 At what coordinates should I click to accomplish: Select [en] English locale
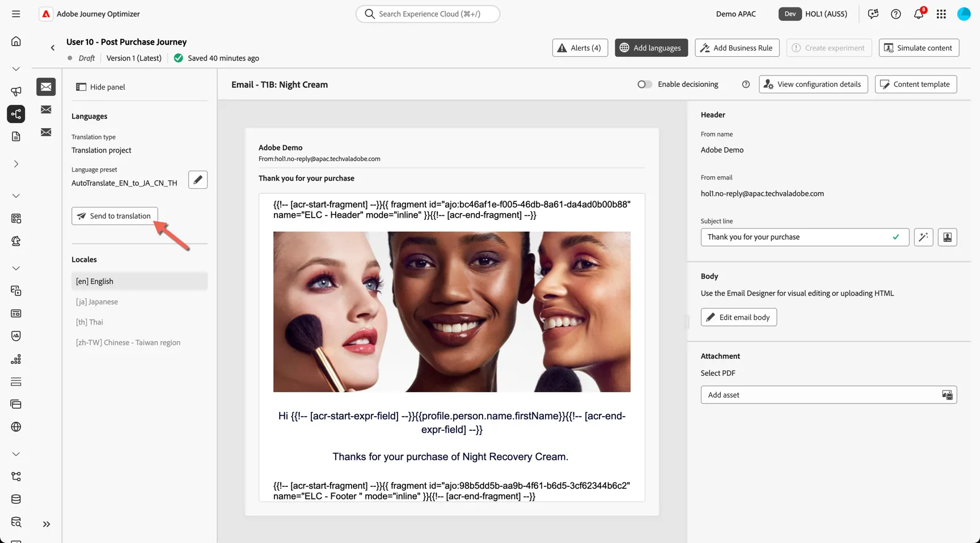tap(140, 281)
